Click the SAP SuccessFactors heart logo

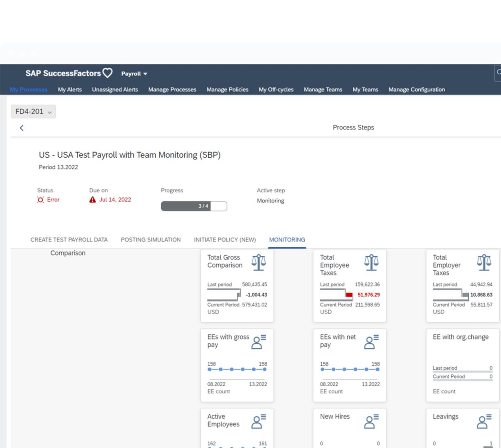(x=108, y=73)
